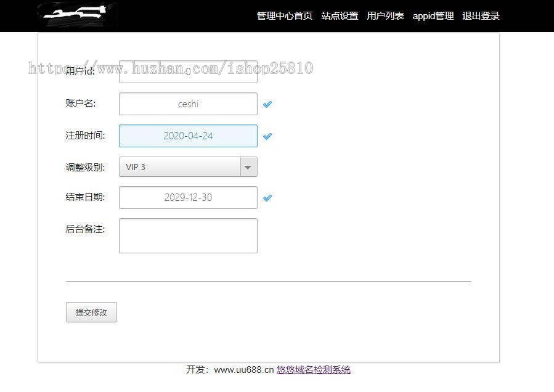This screenshot has width=554, height=392.
Task: Click the 注册时间: label
Action: pos(85,136)
